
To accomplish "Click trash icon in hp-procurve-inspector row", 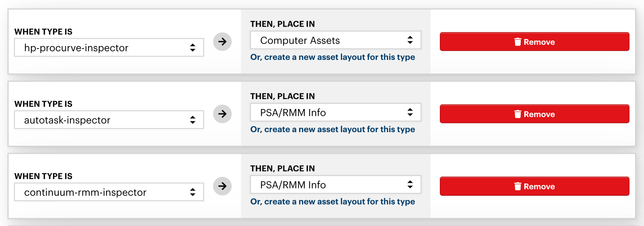I will point(517,42).
